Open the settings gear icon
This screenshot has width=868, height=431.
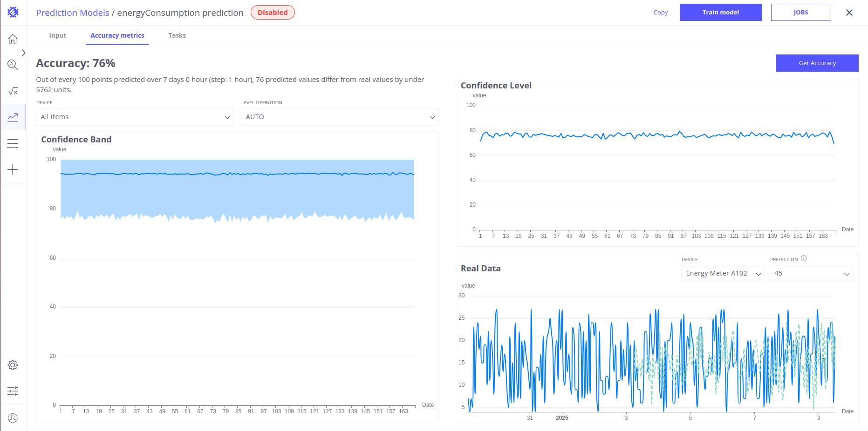(x=13, y=365)
